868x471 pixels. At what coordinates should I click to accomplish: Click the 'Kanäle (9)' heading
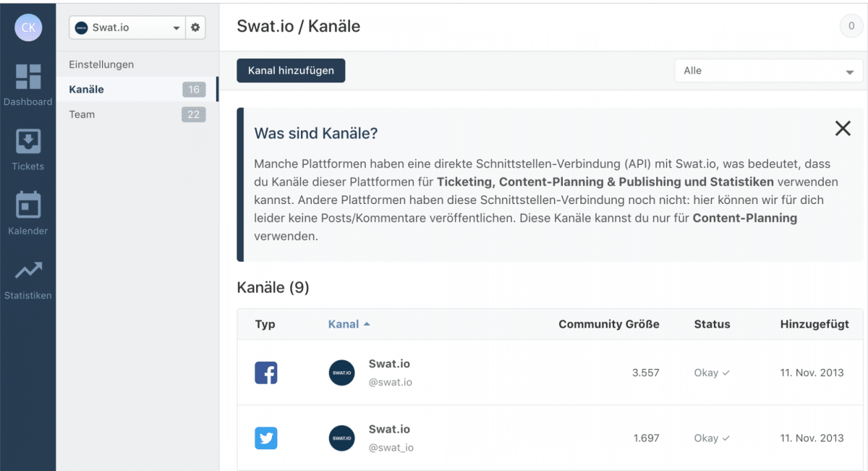(x=273, y=288)
